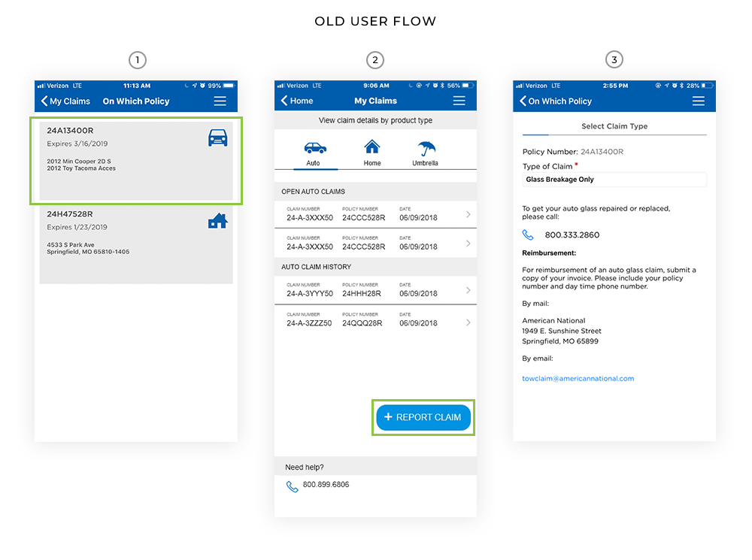
Task: Open the towclaim@americannational.com email link
Action: pos(578,379)
